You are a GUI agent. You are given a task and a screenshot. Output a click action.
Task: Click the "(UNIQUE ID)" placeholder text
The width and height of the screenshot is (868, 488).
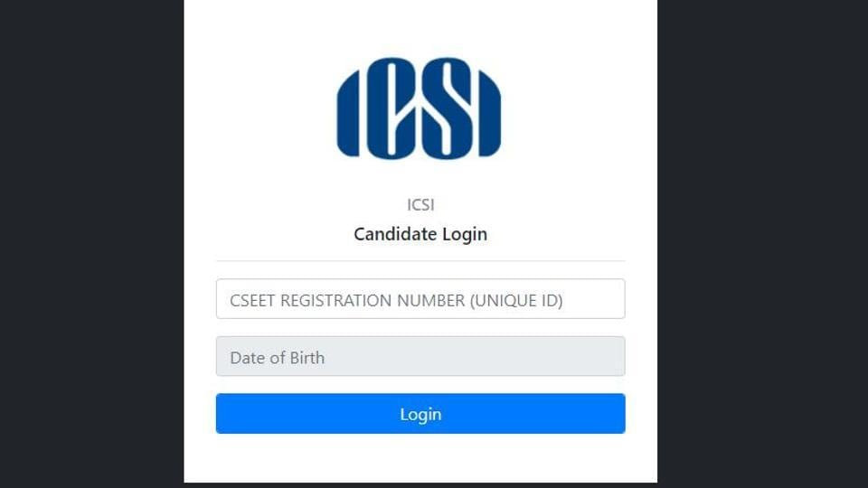(516, 300)
